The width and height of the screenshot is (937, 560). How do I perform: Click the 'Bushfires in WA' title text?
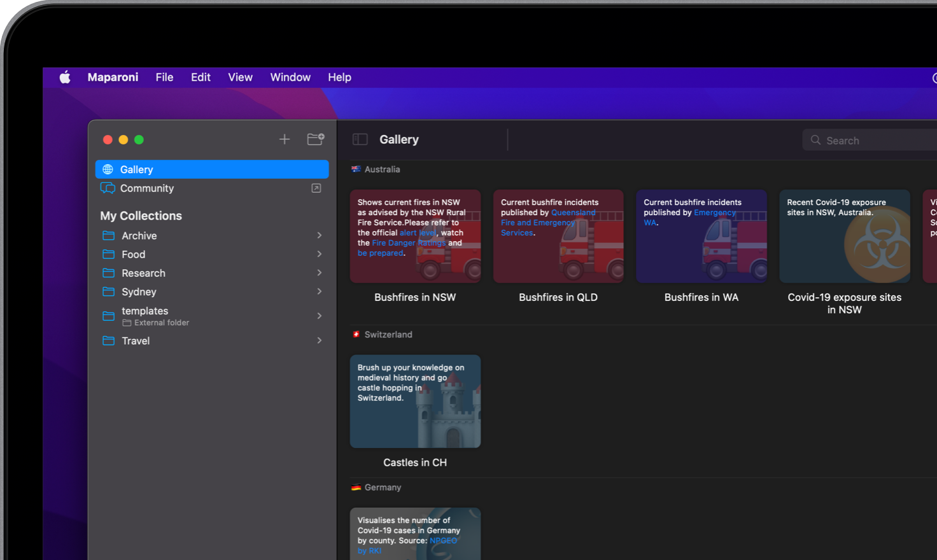(701, 297)
